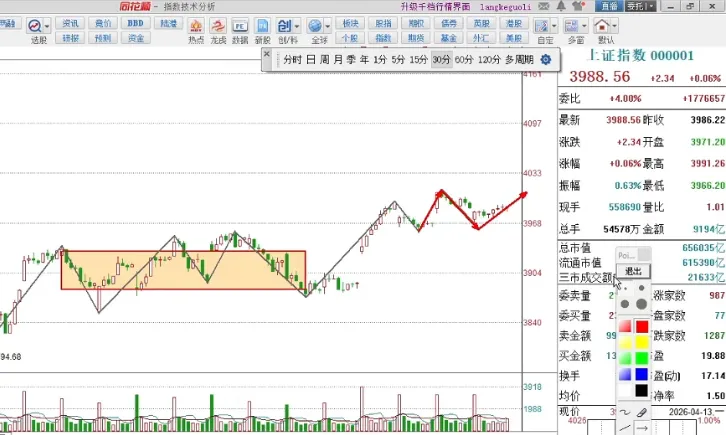Open the notification bell icon

click(561, 6)
